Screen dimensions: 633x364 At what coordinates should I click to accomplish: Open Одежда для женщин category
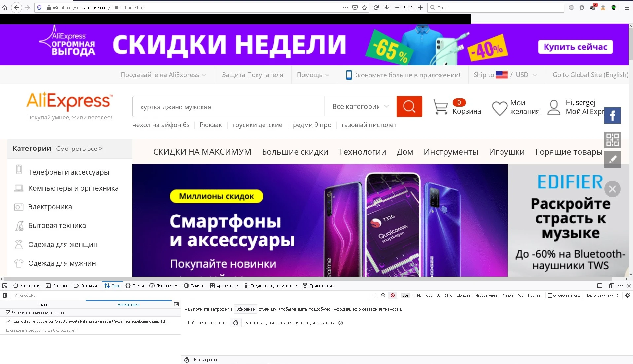63,245
